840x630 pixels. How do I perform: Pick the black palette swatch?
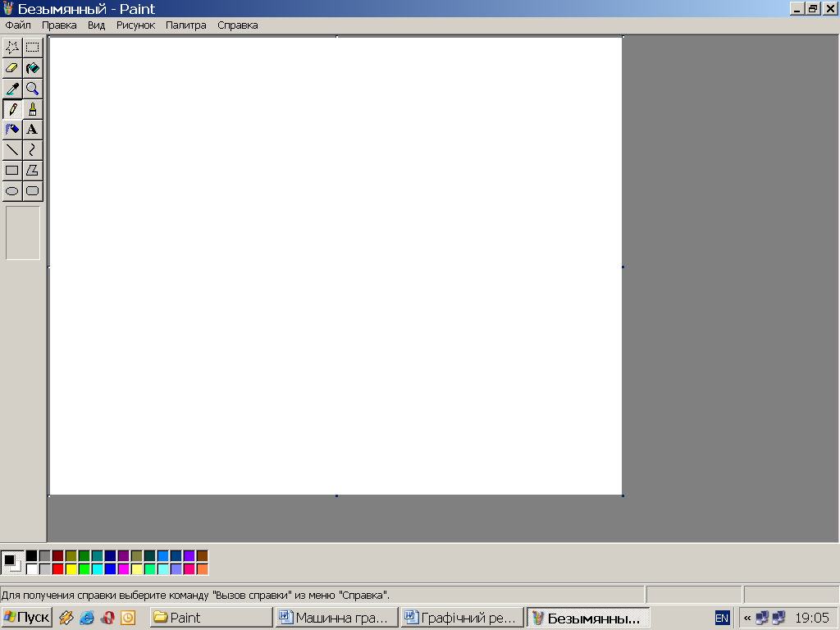32,555
